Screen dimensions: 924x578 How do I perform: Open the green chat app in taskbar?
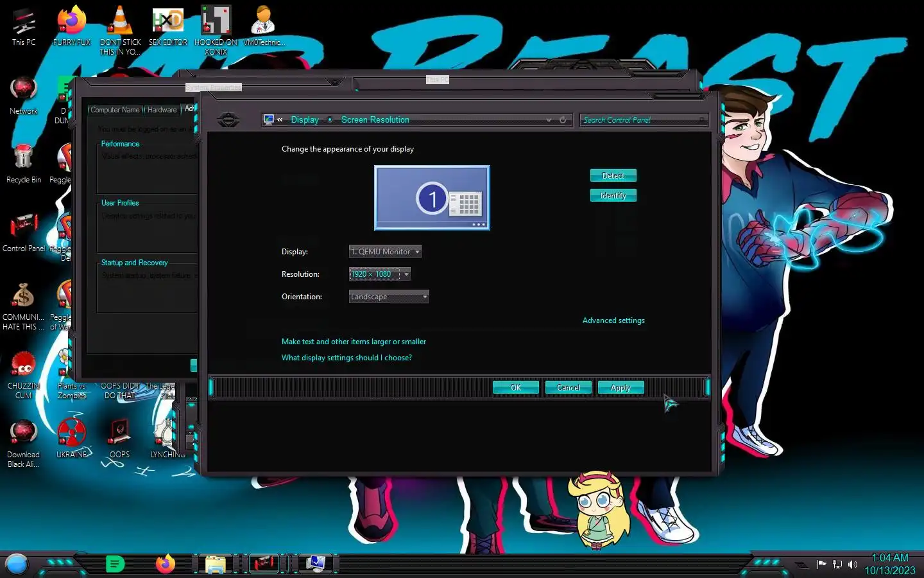(115, 564)
